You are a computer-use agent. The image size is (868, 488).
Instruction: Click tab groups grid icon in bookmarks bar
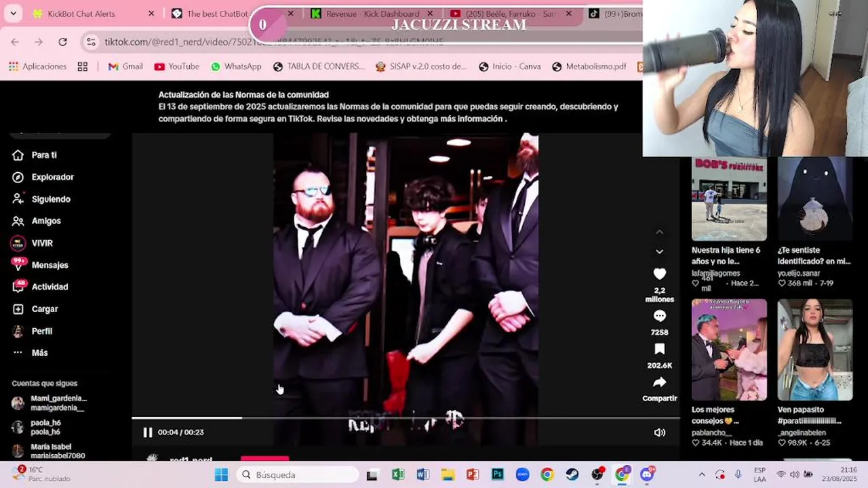pos(83,66)
